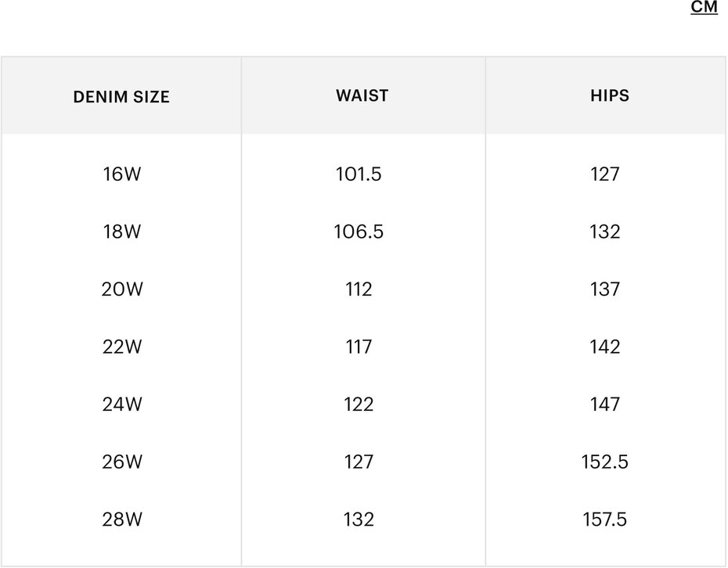Select the 28W size cell
This screenshot has height=568, width=728.
pyautogui.click(x=122, y=519)
